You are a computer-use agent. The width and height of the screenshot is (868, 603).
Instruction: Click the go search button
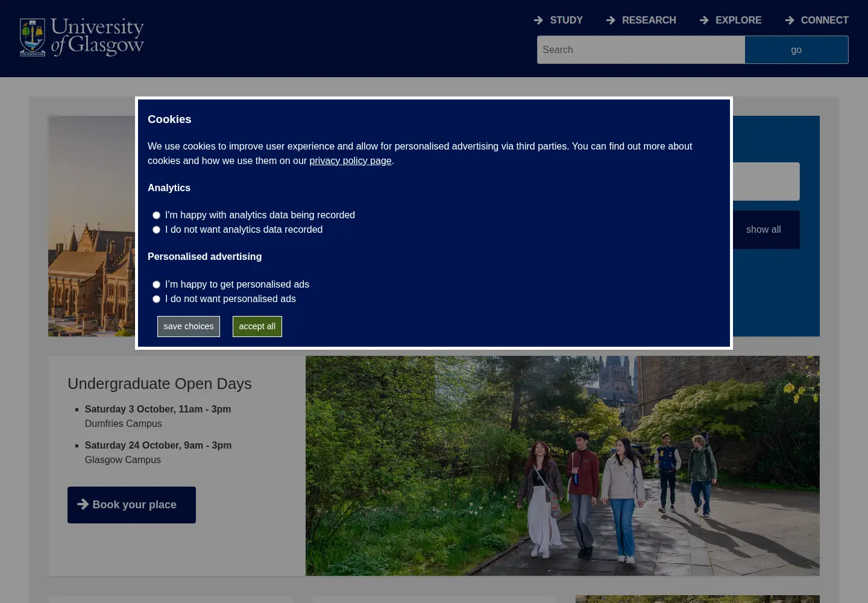point(796,50)
